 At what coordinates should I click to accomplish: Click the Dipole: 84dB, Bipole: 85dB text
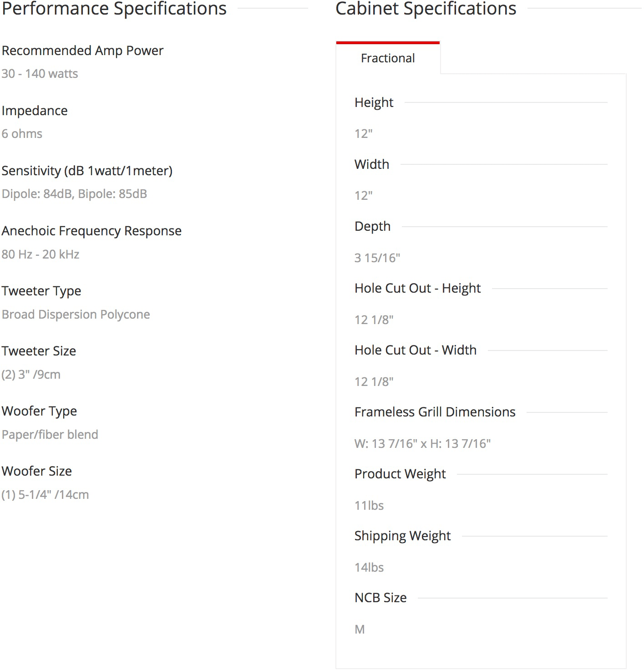point(74,194)
